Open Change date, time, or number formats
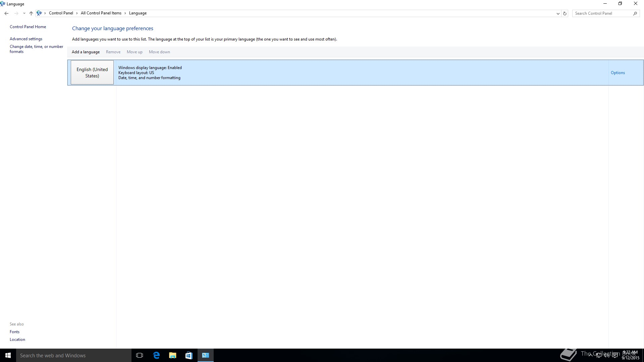Screen dimensions: 644x362 click(36, 49)
